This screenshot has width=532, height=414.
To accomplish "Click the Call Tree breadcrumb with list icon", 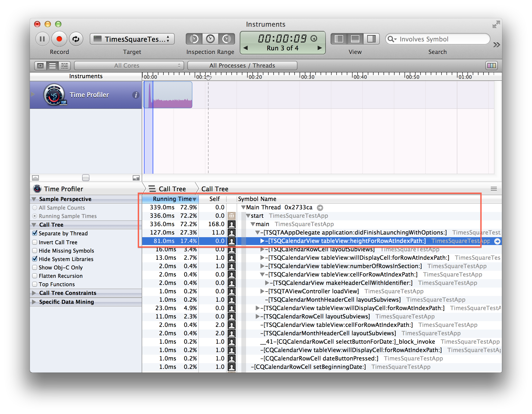I will coord(169,189).
